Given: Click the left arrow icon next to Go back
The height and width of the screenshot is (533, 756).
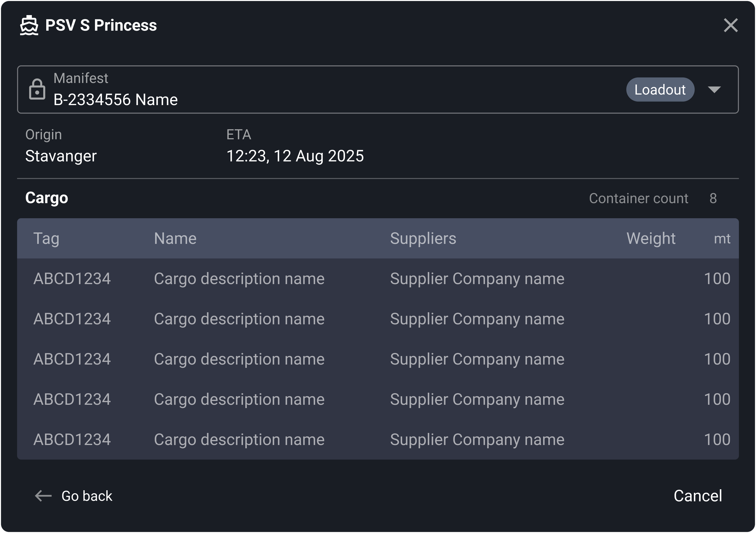Looking at the screenshot, I should click(43, 496).
